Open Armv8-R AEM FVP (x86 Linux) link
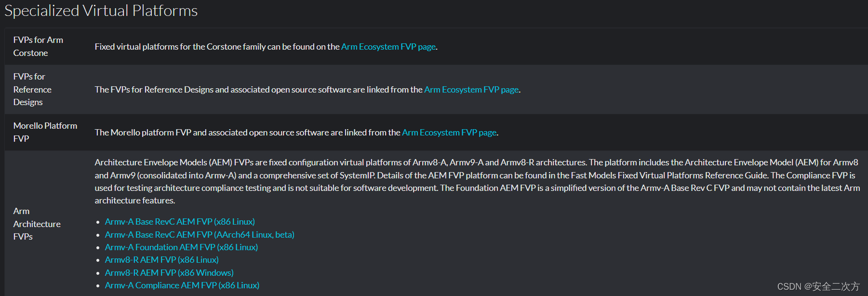Viewport: 868px width, 296px height. (x=161, y=259)
